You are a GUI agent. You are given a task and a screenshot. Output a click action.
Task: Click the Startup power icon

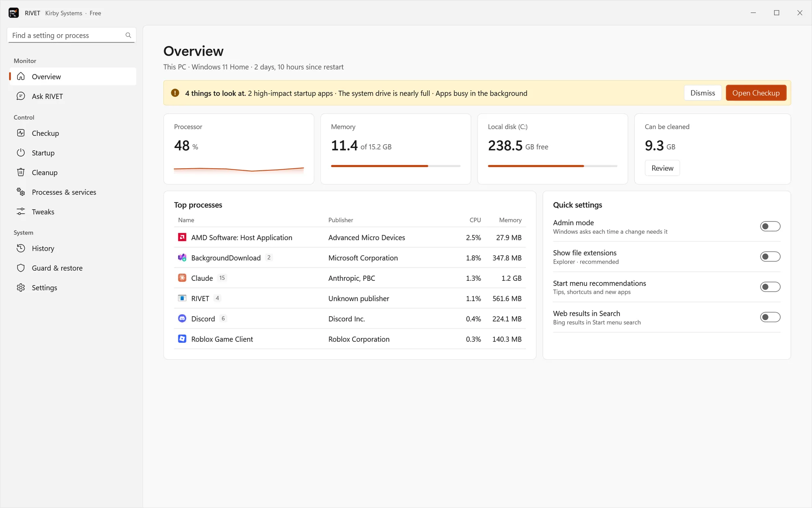[21, 153]
